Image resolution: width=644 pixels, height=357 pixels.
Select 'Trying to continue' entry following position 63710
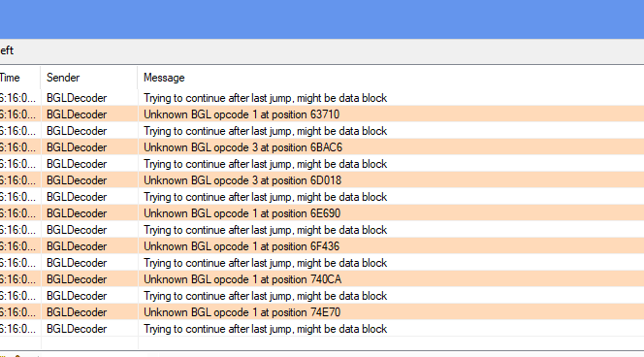(322, 131)
